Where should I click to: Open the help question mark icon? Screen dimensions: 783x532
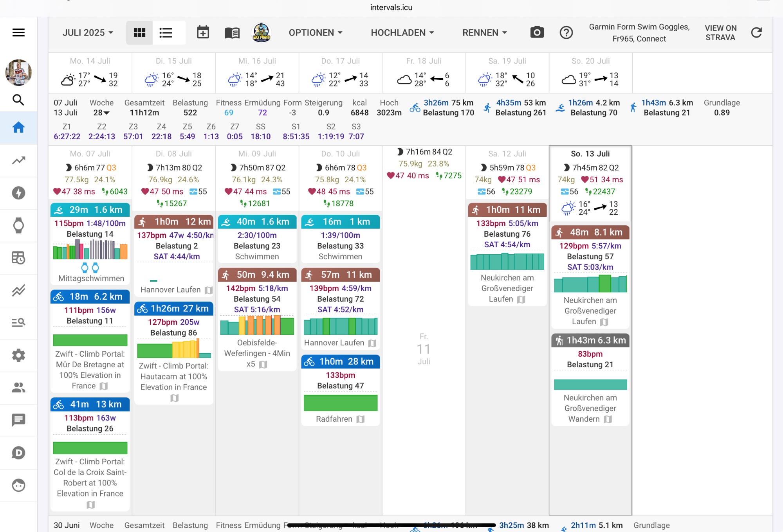(566, 32)
